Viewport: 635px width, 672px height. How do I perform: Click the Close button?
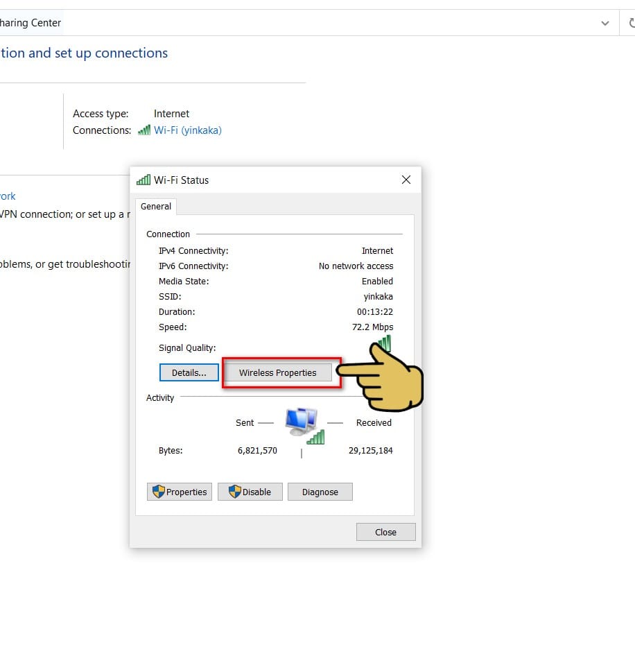(x=385, y=532)
